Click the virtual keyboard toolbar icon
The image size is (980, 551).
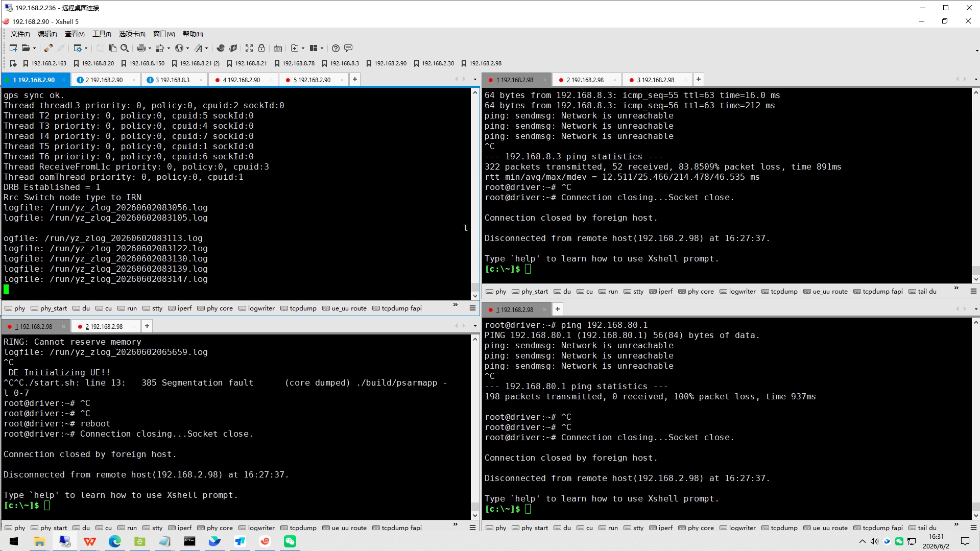[x=278, y=49]
